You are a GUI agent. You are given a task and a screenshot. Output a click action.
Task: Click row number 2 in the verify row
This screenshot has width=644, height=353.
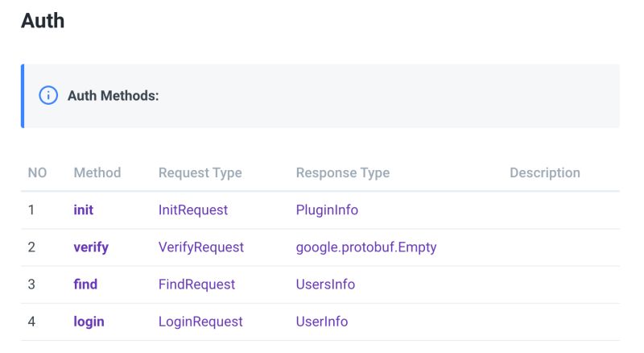point(31,247)
